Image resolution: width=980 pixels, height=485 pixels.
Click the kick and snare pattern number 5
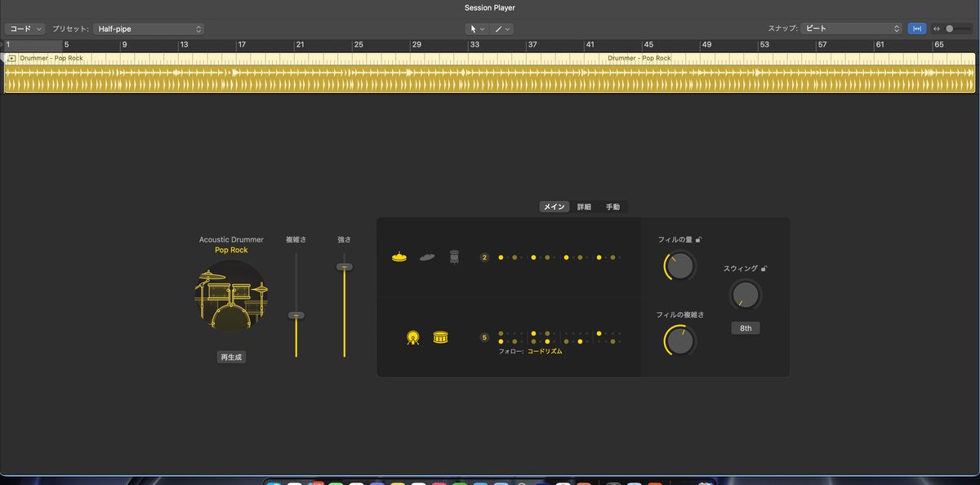coord(484,337)
